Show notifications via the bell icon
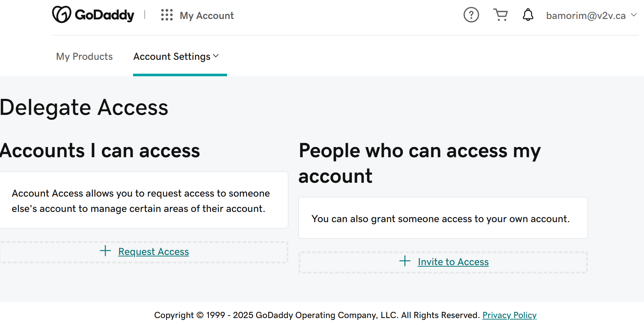Viewport: 644px width, 325px height. point(528,15)
